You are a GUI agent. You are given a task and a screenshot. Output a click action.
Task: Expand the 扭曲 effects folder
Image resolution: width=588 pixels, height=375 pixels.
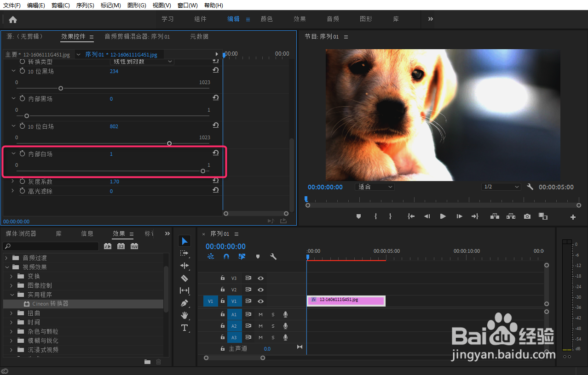point(12,313)
